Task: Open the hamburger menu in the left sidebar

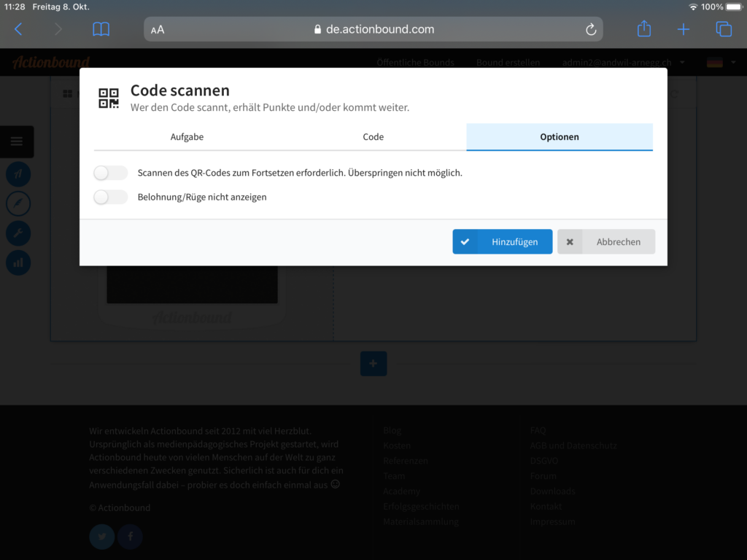Action: 17,141
